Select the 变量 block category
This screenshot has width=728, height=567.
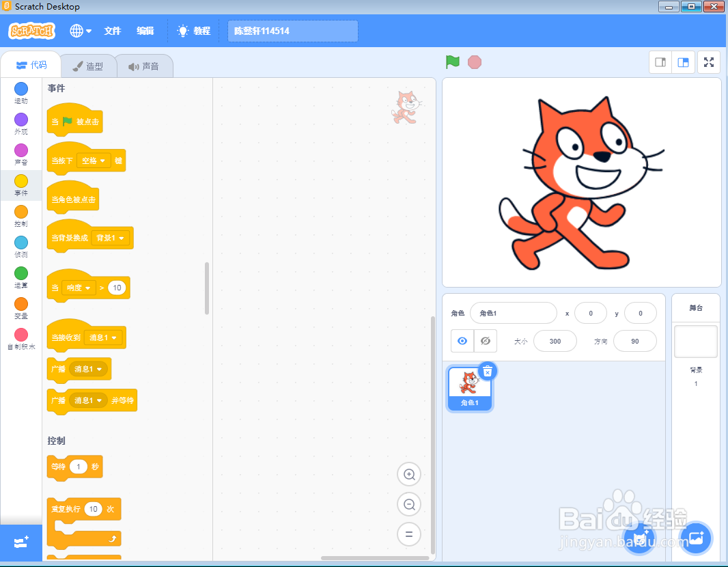coord(21,307)
